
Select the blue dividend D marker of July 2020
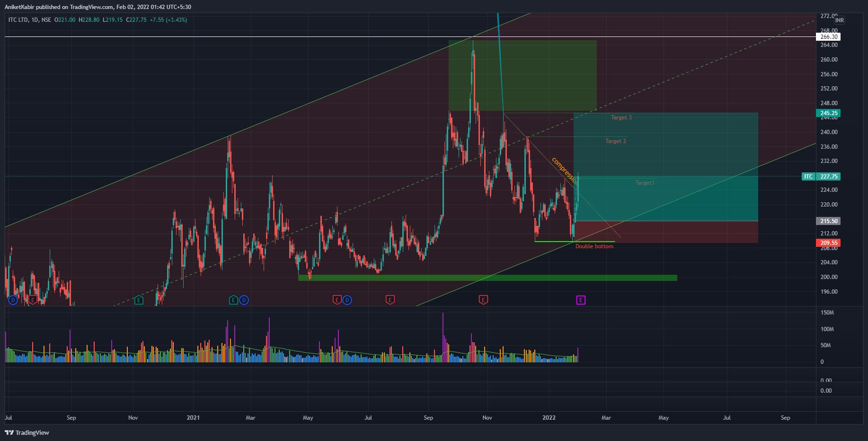pyautogui.click(x=13, y=300)
